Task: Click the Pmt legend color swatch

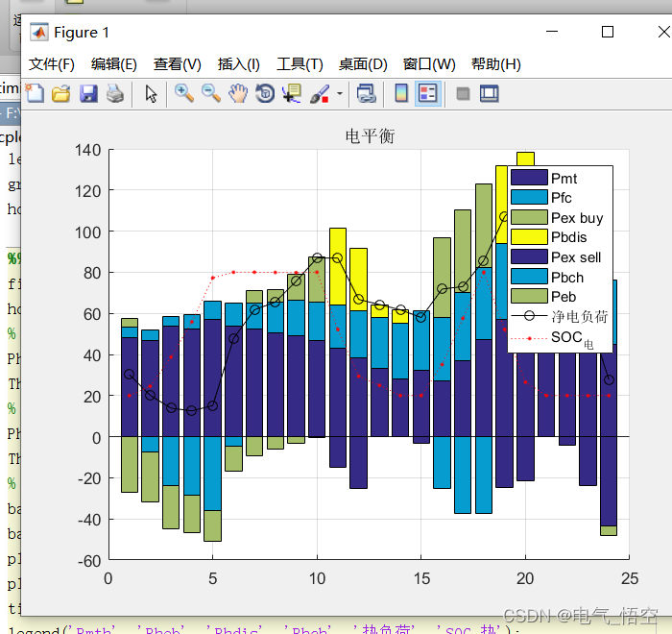Action: [529, 178]
